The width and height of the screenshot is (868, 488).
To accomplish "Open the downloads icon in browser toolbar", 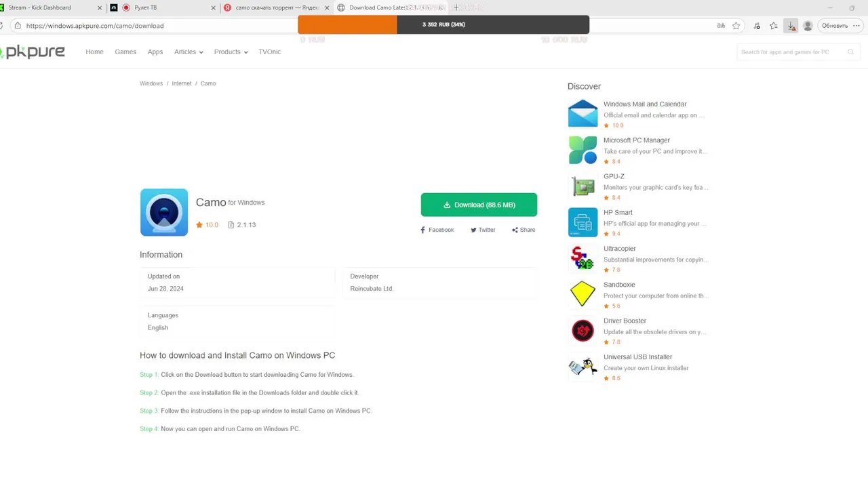I will (x=791, y=26).
